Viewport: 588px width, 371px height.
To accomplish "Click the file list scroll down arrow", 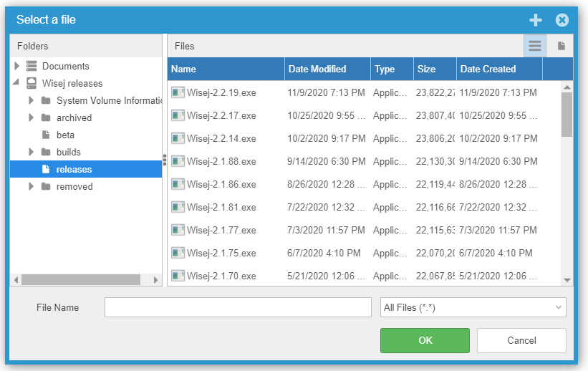I will [x=567, y=280].
